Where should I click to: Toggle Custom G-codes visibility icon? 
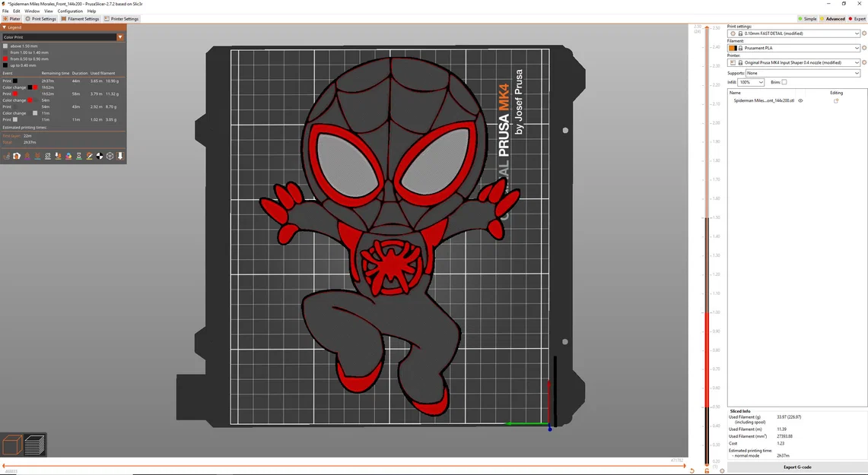coord(89,156)
